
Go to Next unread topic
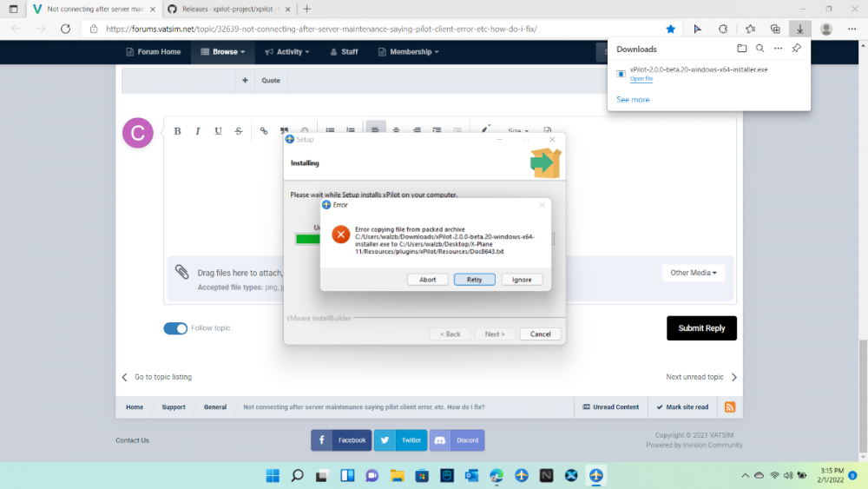pyautogui.click(x=701, y=377)
